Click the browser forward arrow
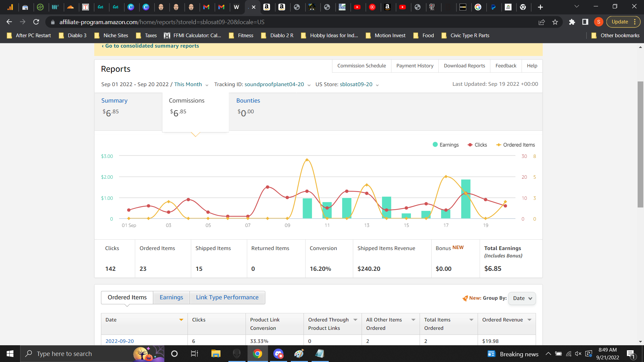The height and width of the screenshot is (362, 644). click(22, 22)
